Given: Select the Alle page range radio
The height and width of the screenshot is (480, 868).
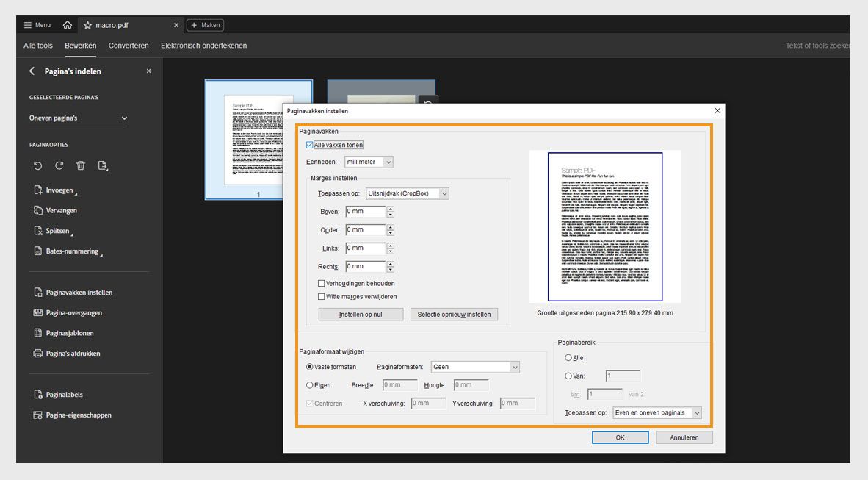Looking at the screenshot, I should 568,357.
